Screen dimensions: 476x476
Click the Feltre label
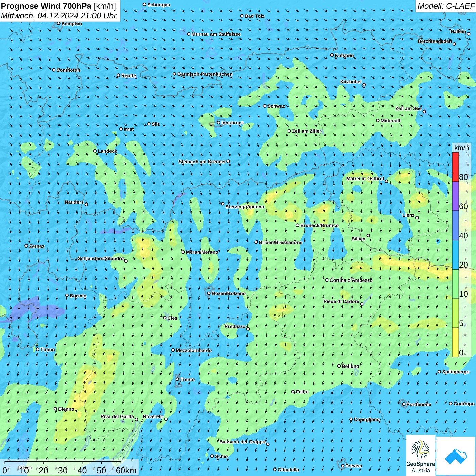[x=302, y=392]
